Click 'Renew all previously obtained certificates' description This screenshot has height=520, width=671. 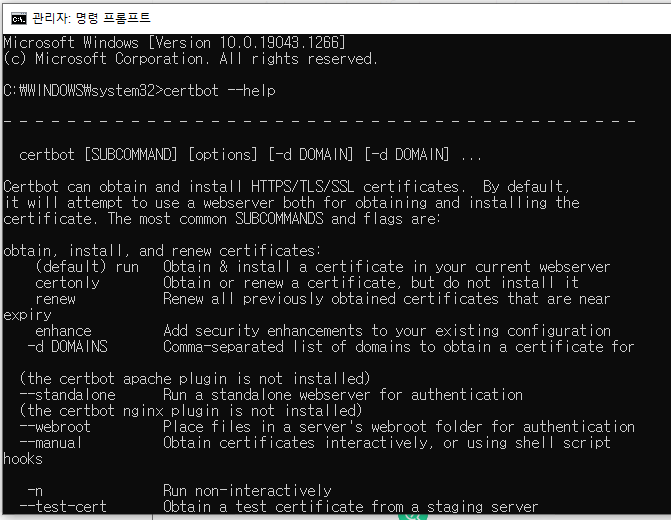pyautogui.click(x=387, y=299)
